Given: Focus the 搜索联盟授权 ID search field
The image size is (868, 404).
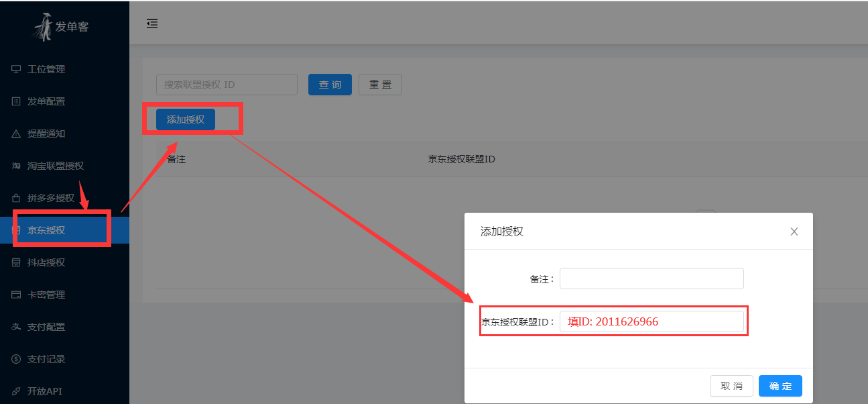Looking at the screenshot, I should (x=227, y=85).
